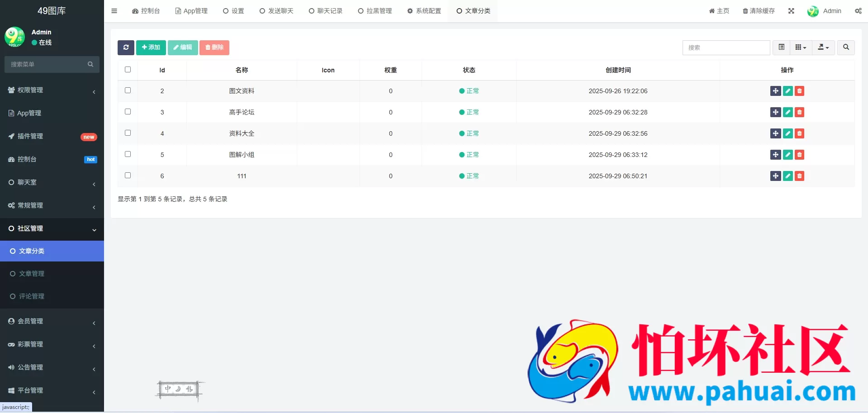Click the fullscreen icon in the top bar
This screenshot has height=413, width=868.
(791, 10)
